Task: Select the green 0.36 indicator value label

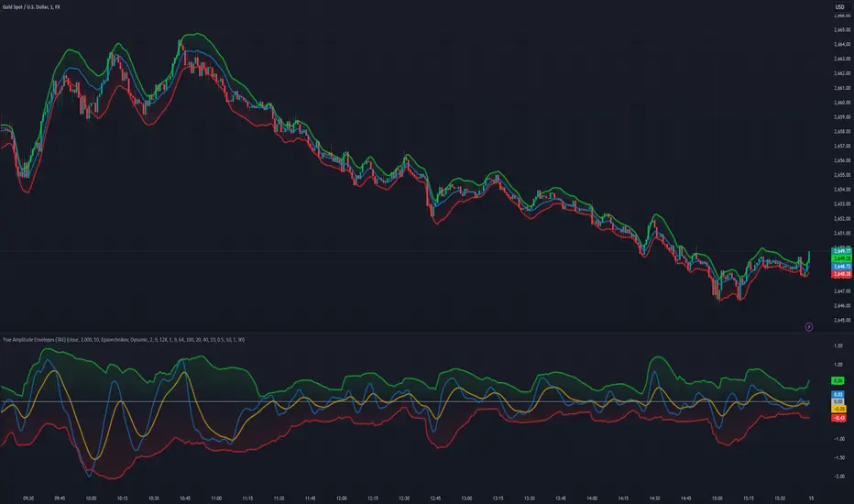Action: click(839, 379)
